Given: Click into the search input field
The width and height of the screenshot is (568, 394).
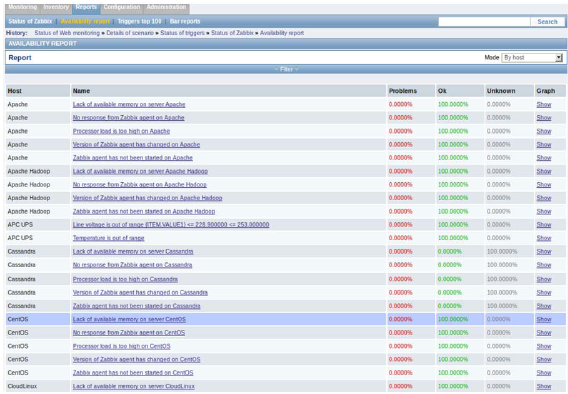Looking at the screenshot, I should [x=484, y=22].
